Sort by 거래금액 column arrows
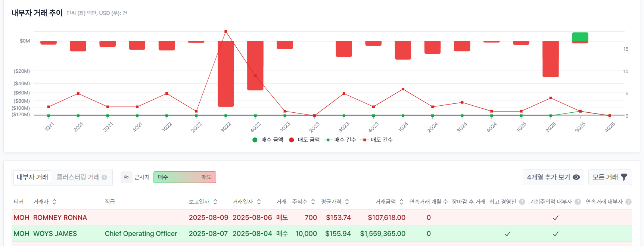Viewport: 644px width, 246px height. [x=402, y=202]
